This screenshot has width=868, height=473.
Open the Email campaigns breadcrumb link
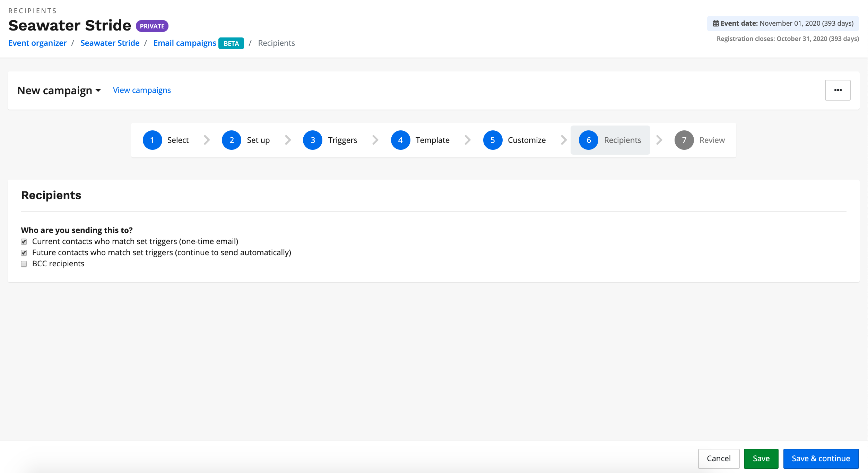point(185,43)
